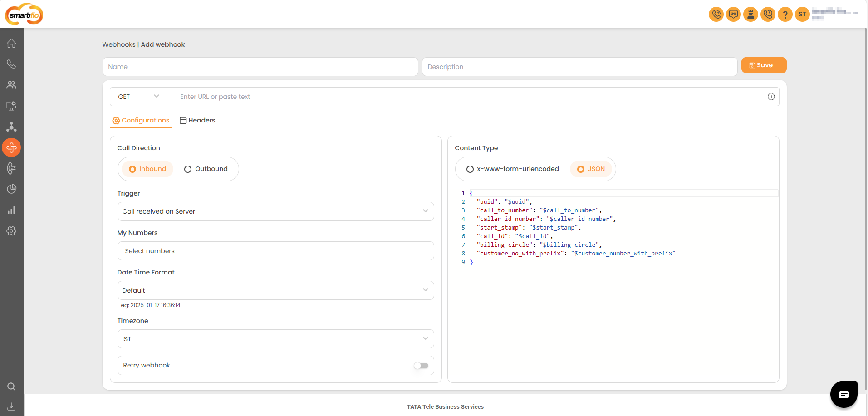
Task: Enable the Retry webhook switch
Action: click(421, 366)
